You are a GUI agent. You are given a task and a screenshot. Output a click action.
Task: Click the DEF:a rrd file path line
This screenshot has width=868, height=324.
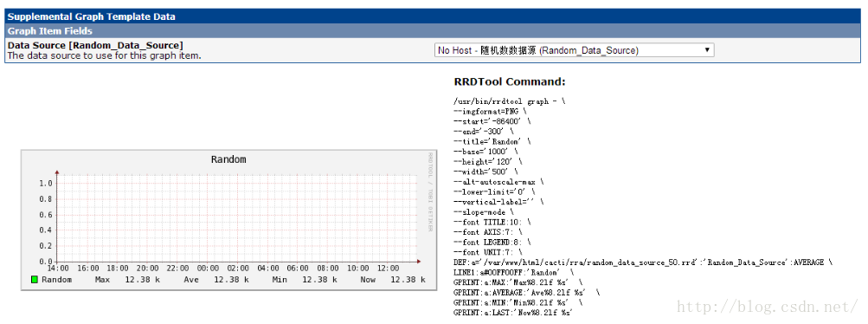pyautogui.click(x=644, y=262)
